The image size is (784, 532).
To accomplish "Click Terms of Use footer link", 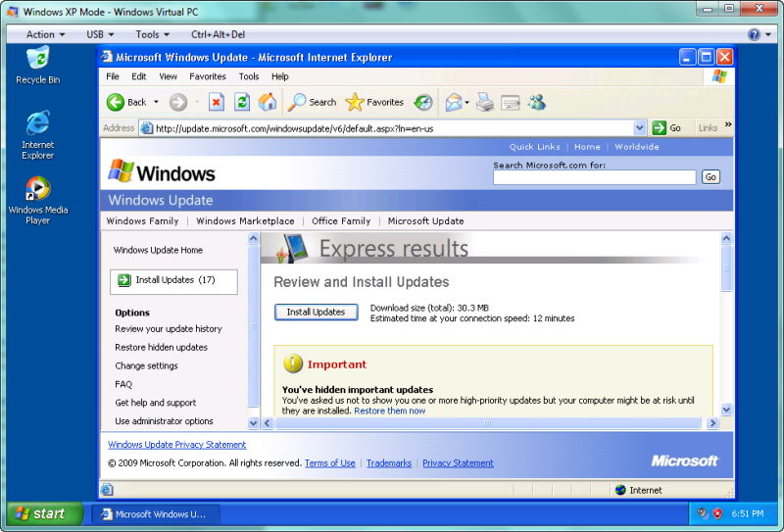I will click(330, 463).
